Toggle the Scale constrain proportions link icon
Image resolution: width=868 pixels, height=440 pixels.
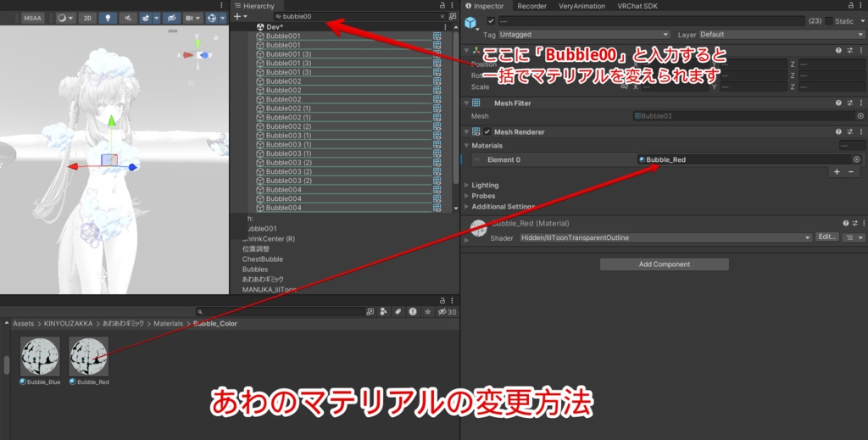pos(625,86)
